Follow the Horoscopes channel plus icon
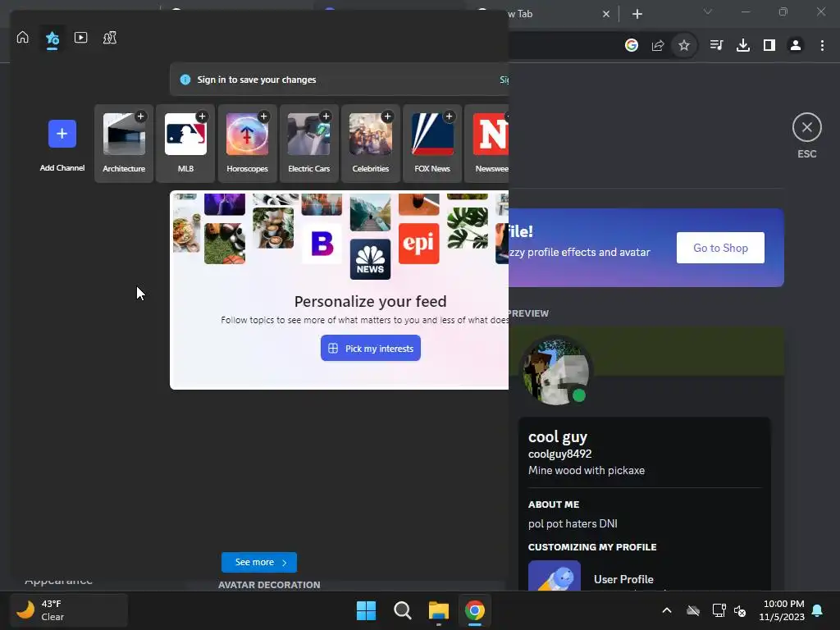Screen dimensions: 840x630 tap(263, 116)
